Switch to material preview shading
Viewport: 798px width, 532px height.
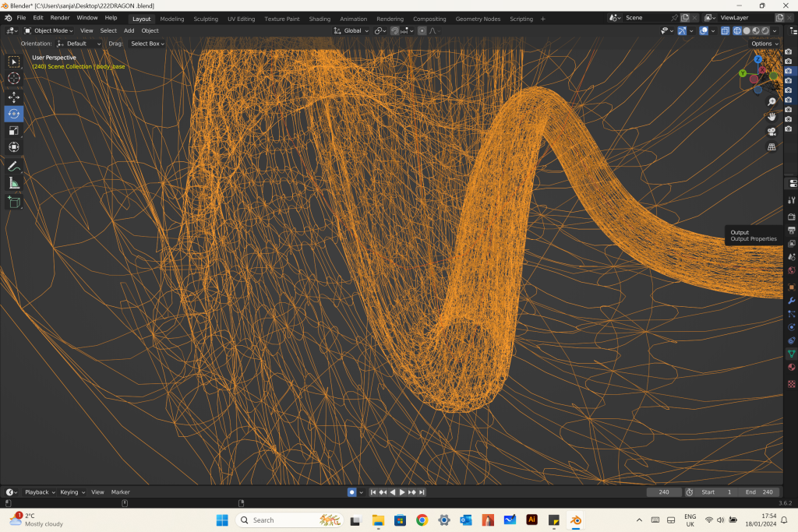tap(756, 31)
